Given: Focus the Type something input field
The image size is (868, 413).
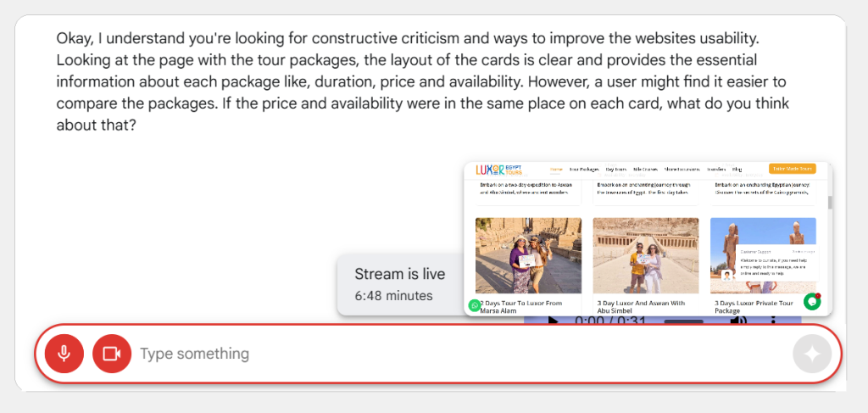Looking at the screenshot, I should pos(458,354).
